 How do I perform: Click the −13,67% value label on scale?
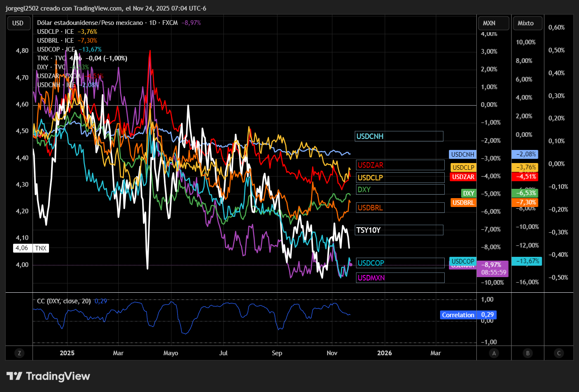click(527, 261)
